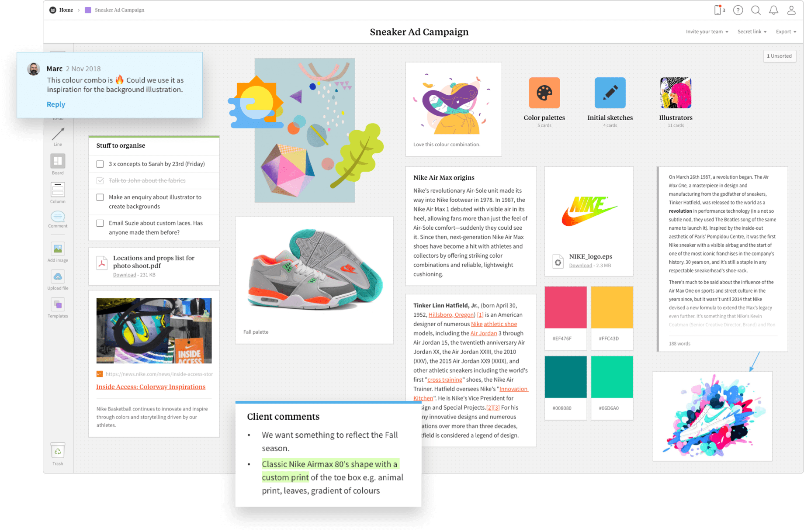The height and width of the screenshot is (532, 804).
Task: Choose the Add image tool
Action: point(58,252)
